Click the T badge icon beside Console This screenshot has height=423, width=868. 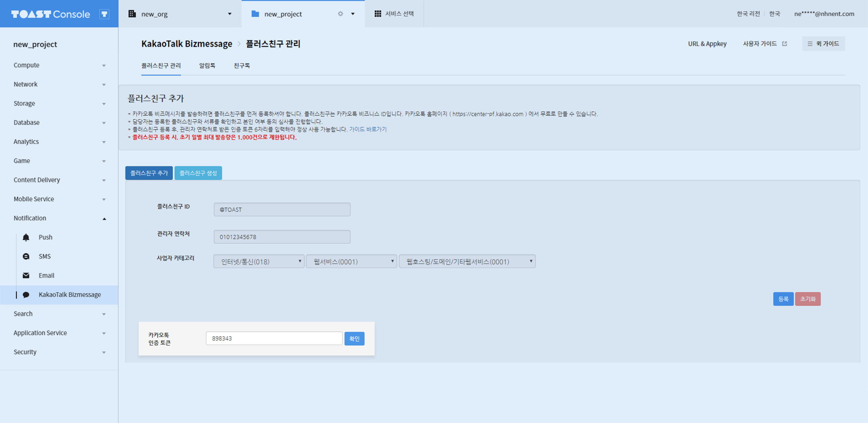click(x=104, y=14)
